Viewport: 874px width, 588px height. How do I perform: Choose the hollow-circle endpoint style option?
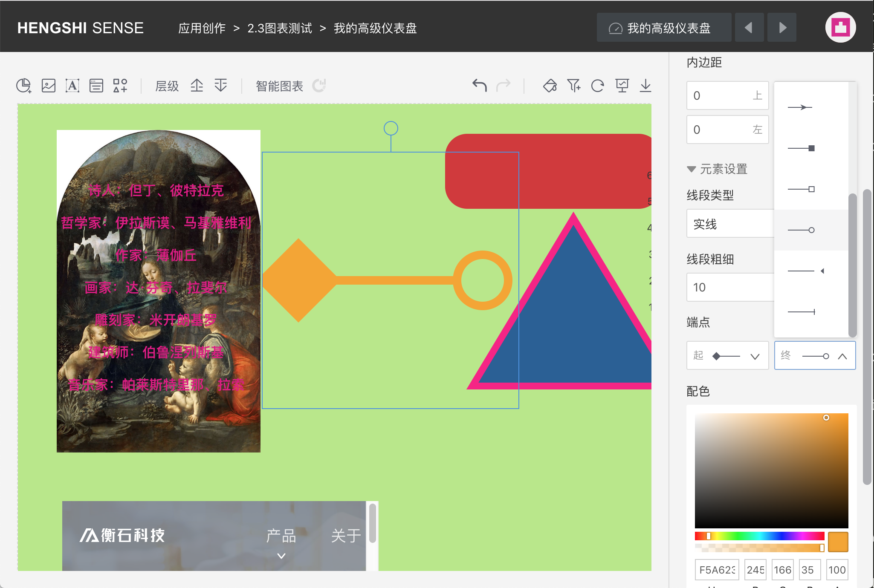coord(812,230)
